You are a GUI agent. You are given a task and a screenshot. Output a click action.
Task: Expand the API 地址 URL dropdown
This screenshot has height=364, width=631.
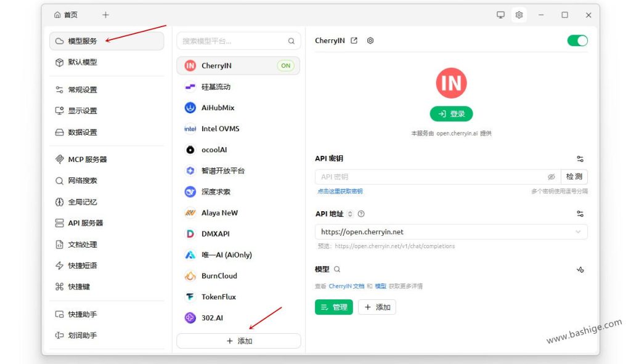578,232
